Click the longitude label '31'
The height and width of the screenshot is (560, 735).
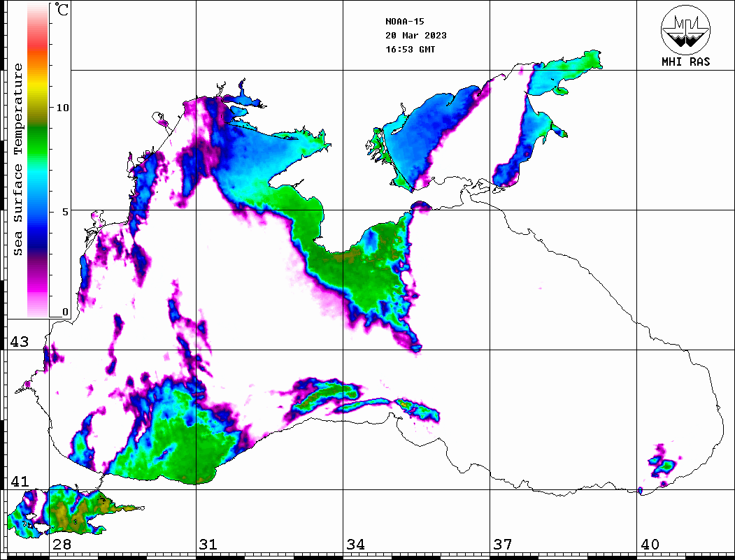[208, 545]
